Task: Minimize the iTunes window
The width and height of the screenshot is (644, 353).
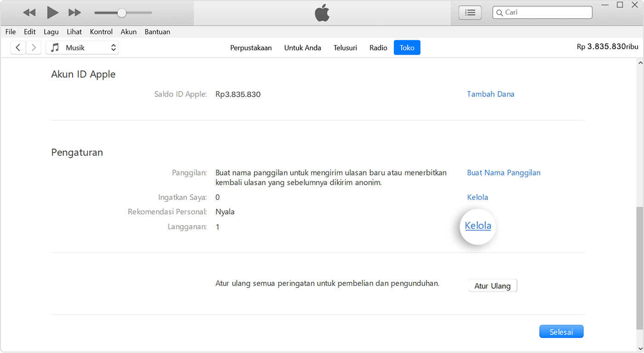Action: pos(605,5)
